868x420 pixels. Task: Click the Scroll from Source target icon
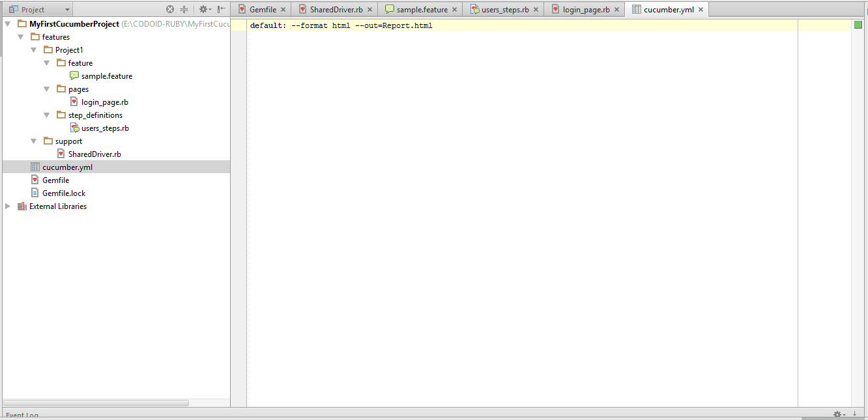click(x=170, y=10)
